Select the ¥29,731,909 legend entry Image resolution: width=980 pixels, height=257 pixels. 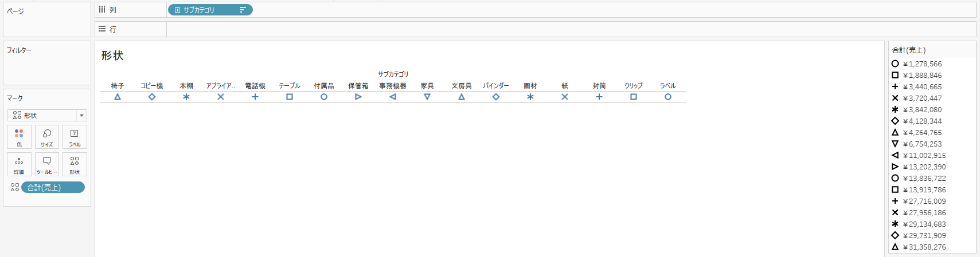[924, 235]
